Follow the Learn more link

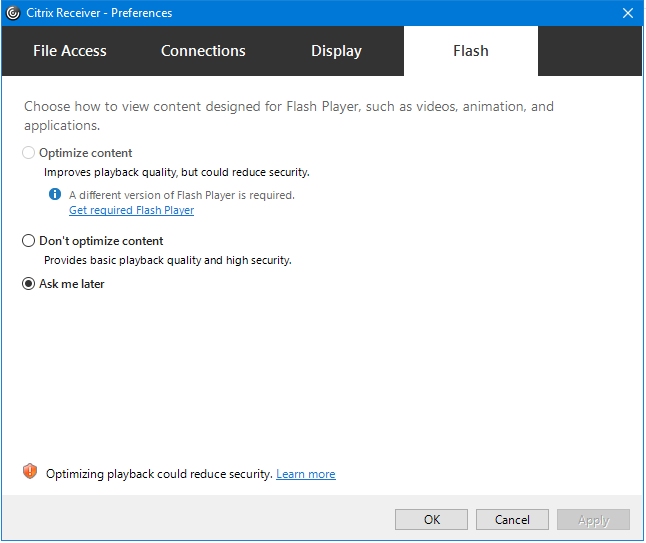306,474
